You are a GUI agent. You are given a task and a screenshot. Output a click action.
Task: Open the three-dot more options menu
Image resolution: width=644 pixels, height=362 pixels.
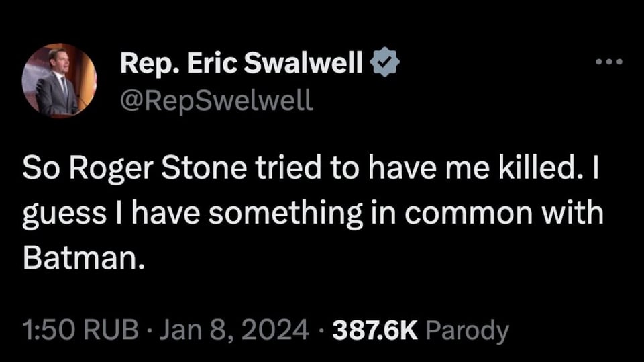[x=610, y=62]
